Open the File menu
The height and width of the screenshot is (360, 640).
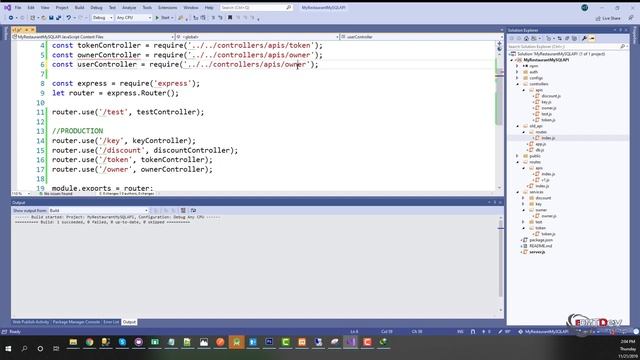[18, 8]
